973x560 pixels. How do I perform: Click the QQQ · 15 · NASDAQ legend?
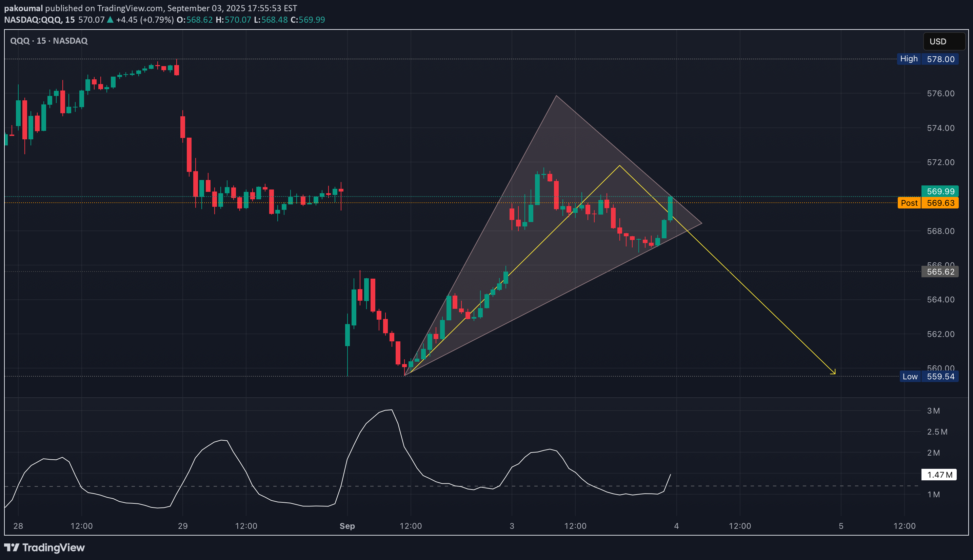pyautogui.click(x=49, y=41)
